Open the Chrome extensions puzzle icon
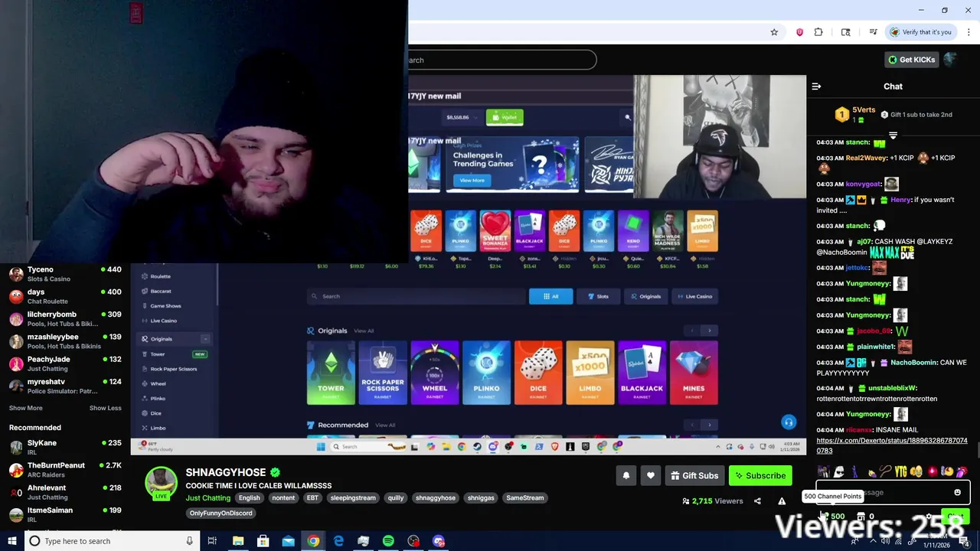Screen dimensions: 980x551 tap(818, 32)
